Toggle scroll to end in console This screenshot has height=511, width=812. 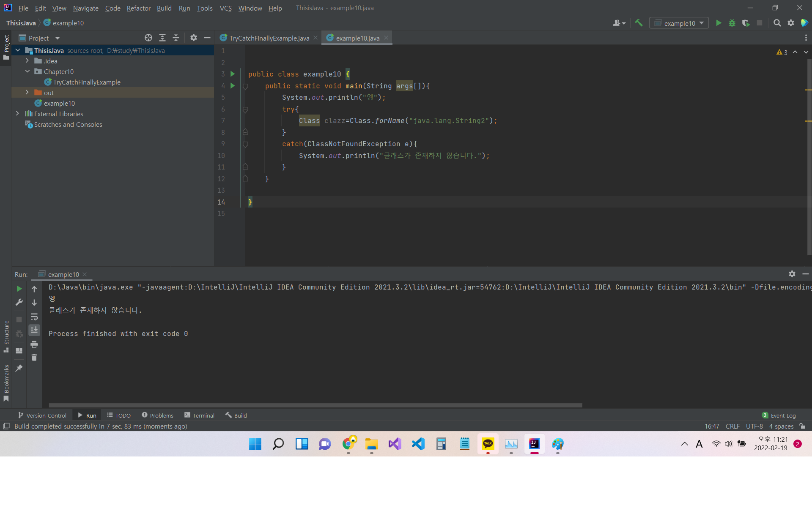pyautogui.click(x=34, y=330)
